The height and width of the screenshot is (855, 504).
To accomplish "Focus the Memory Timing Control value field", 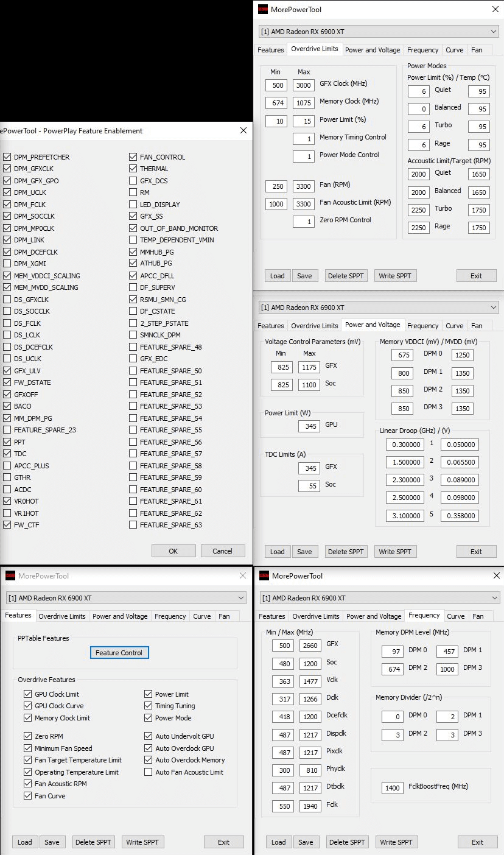I will [x=304, y=139].
